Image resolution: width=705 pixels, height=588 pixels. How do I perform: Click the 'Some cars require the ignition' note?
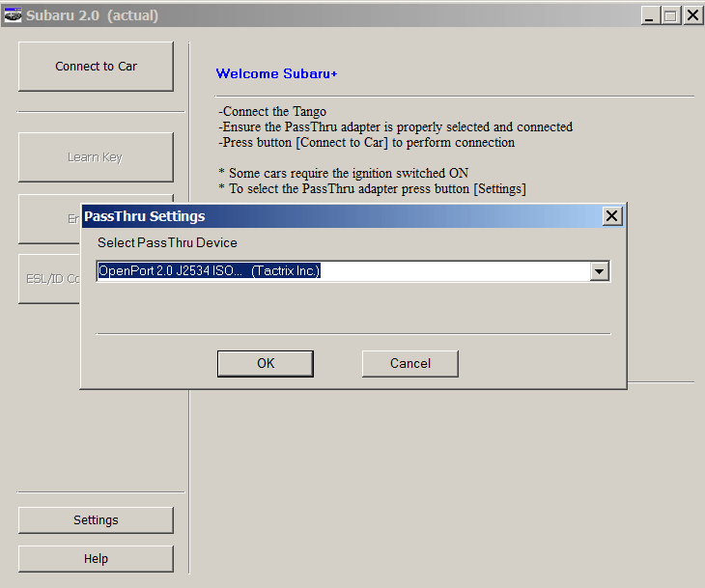(x=344, y=173)
